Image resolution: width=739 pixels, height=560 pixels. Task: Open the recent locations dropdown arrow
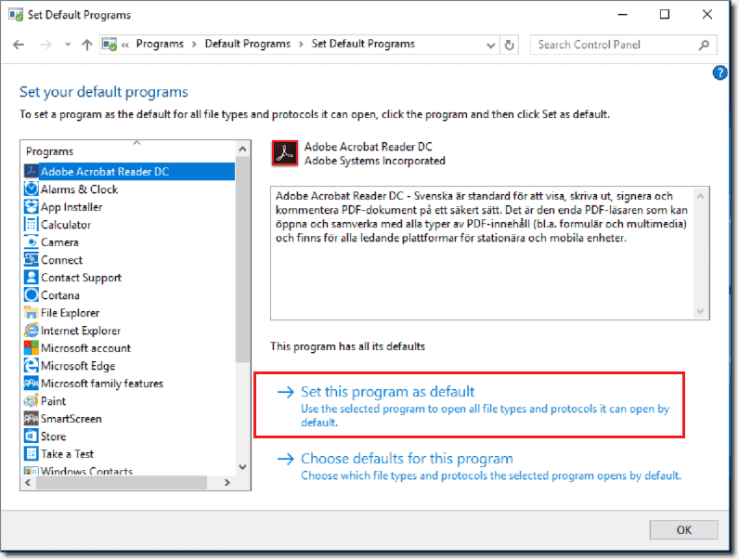coord(68,45)
